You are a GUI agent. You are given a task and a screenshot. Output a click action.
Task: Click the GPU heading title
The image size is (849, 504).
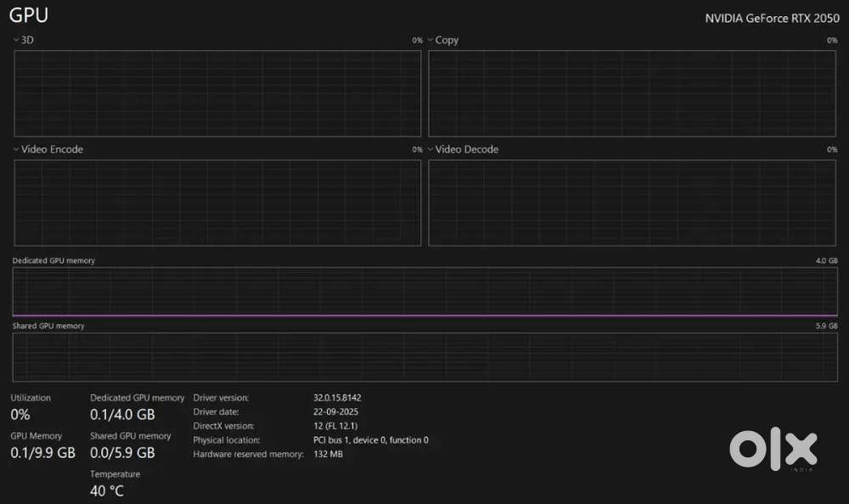(29, 15)
